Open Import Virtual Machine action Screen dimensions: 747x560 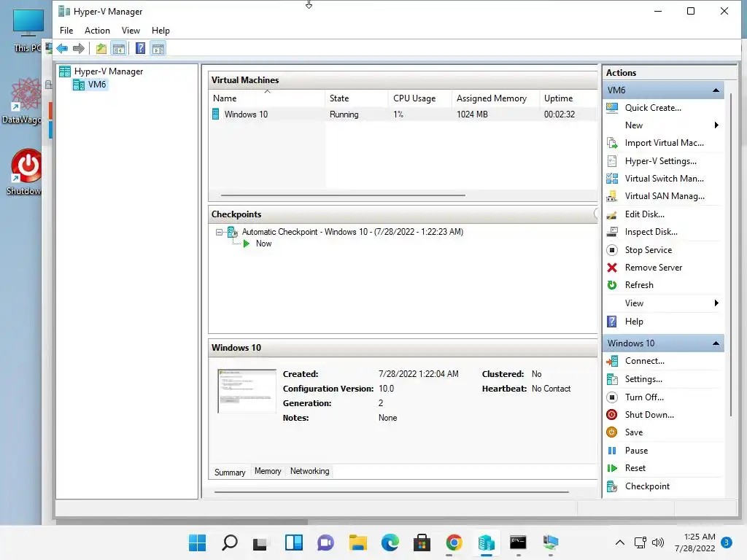click(x=664, y=143)
